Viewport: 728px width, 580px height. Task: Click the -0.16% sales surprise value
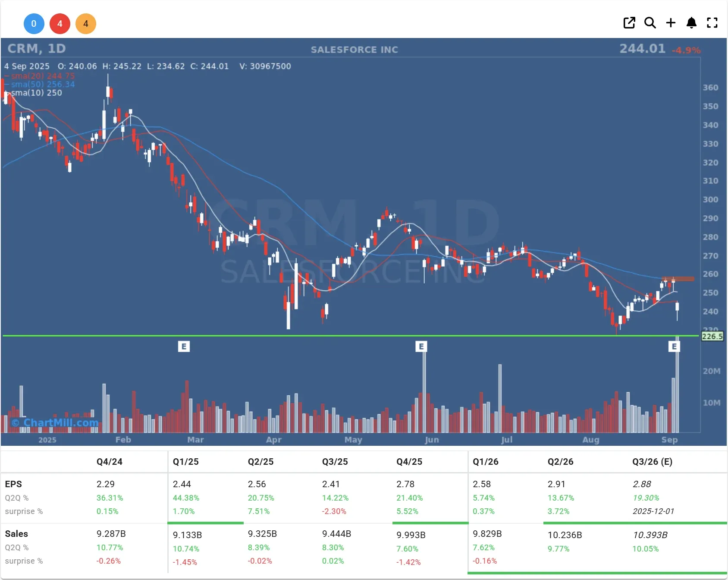tap(485, 561)
